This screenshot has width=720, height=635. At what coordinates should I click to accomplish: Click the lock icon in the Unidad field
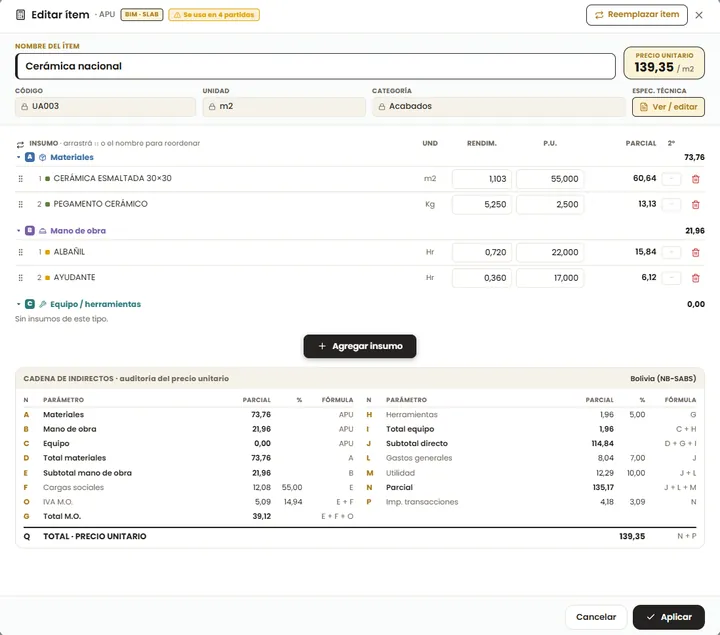212,107
